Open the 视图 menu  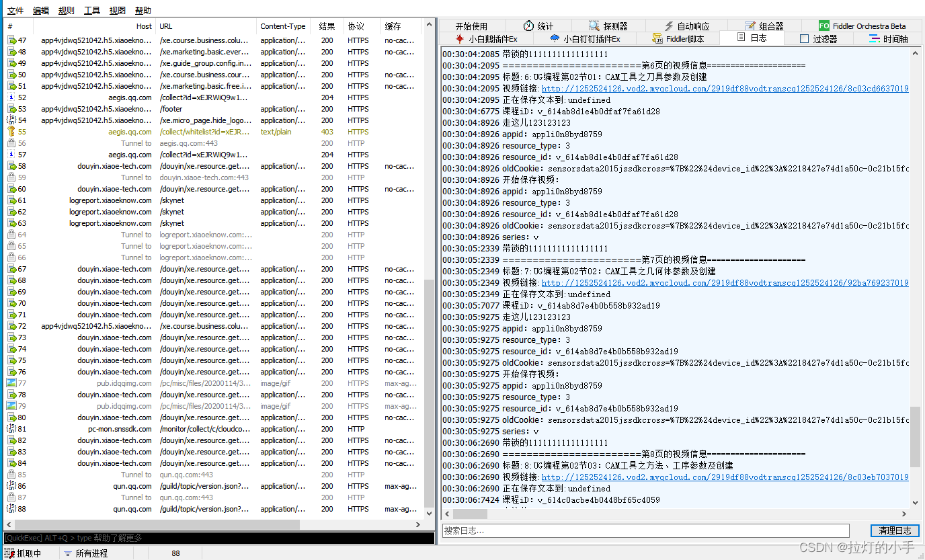[118, 11]
